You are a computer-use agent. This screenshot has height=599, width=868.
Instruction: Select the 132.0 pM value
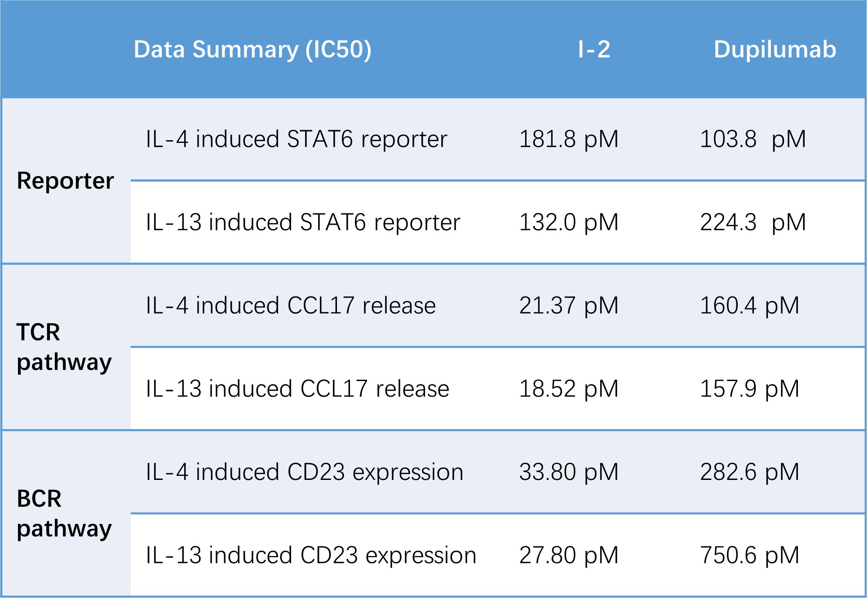[x=569, y=222]
